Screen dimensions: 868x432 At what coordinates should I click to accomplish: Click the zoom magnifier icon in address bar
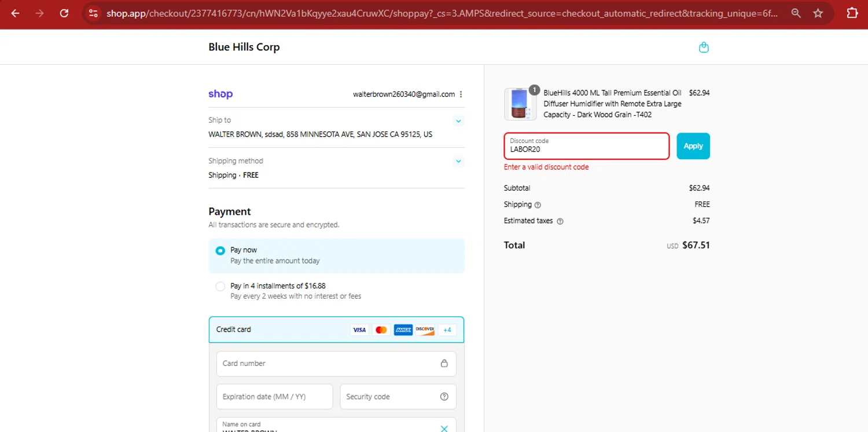click(796, 13)
